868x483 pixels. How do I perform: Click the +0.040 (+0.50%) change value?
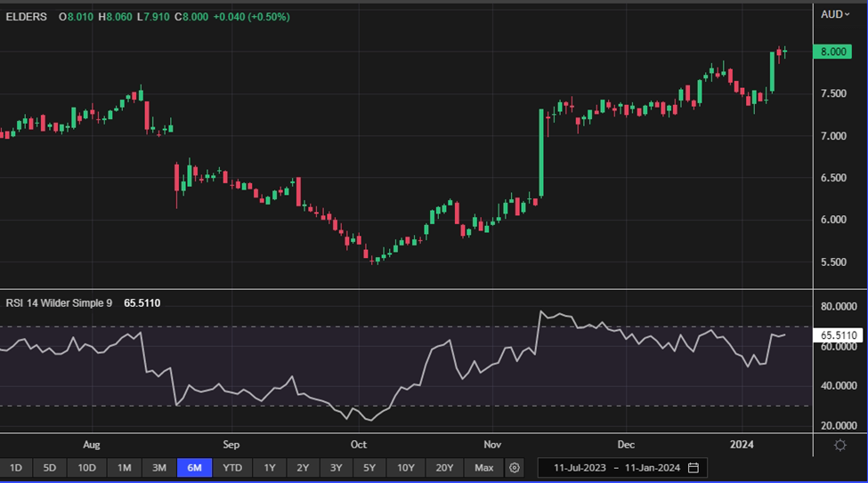coord(251,17)
